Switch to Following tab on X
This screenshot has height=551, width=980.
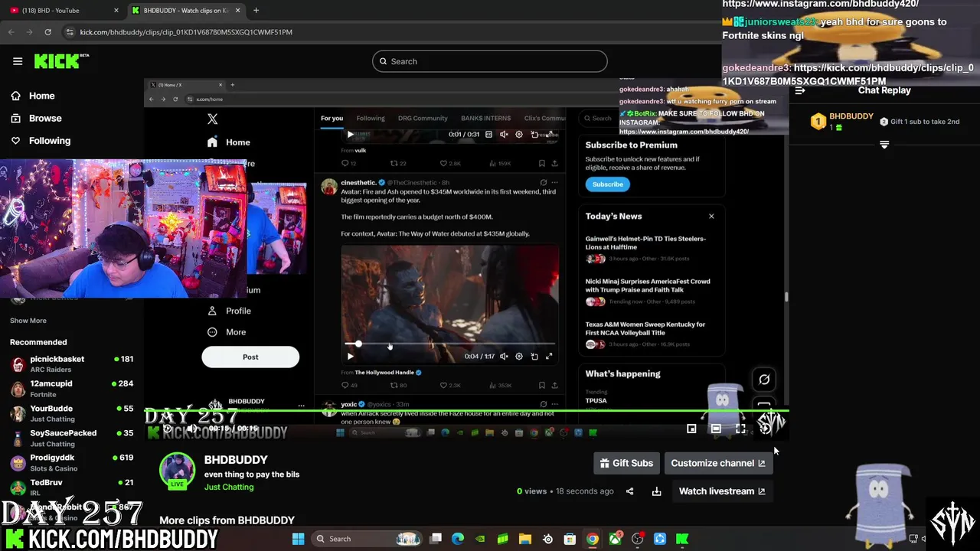pyautogui.click(x=371, y=118)
